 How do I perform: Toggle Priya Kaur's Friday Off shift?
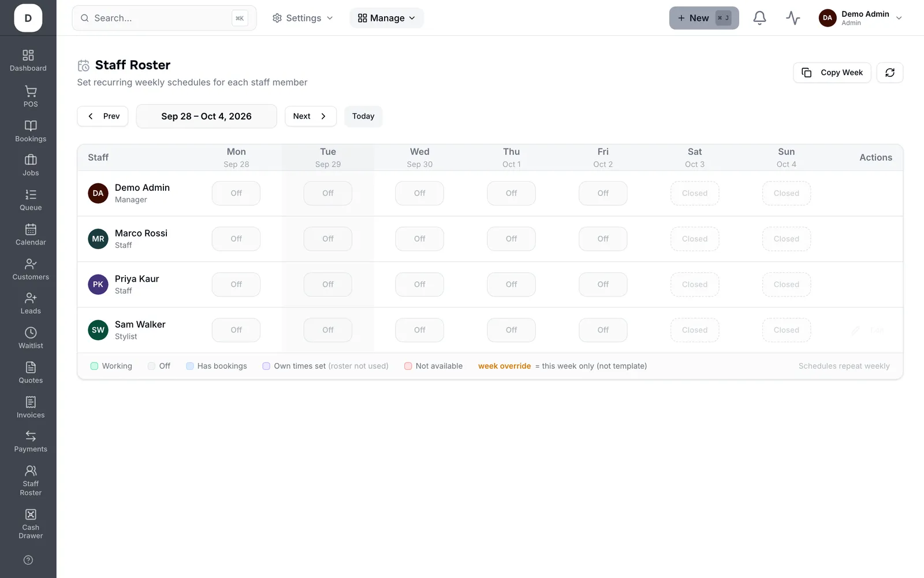pyautogui.click(x=603, y=284)
